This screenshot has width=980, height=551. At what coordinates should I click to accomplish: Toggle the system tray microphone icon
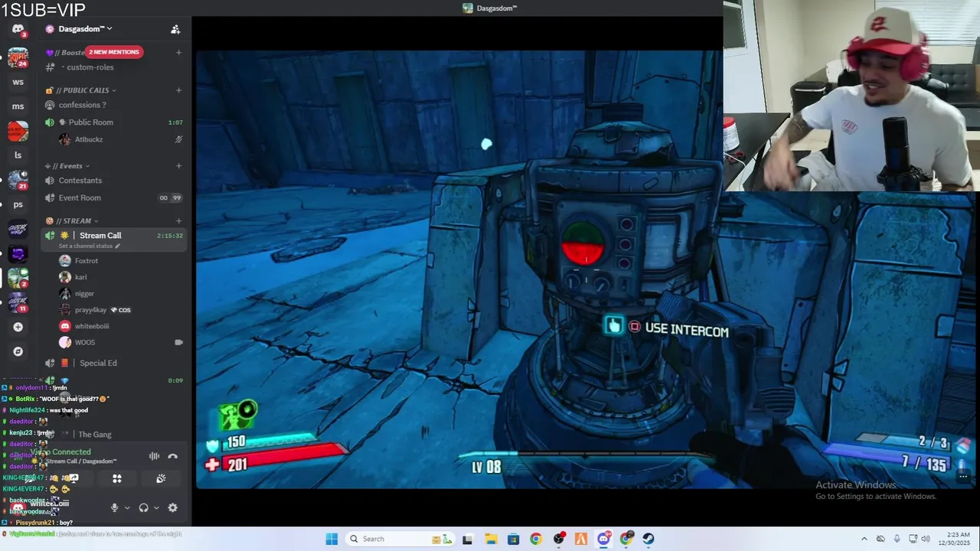pyautogui.click(x=897, y=539)
